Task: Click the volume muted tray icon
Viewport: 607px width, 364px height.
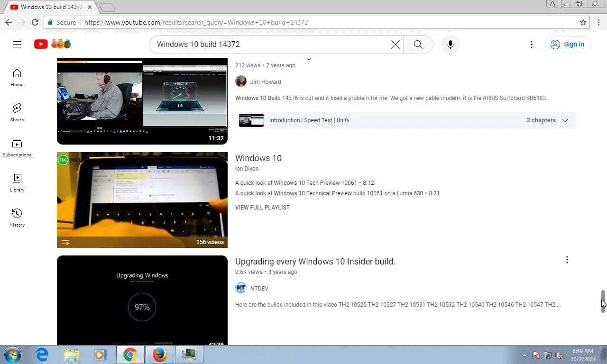Action: pyautogui.click(x=560, y=355)
